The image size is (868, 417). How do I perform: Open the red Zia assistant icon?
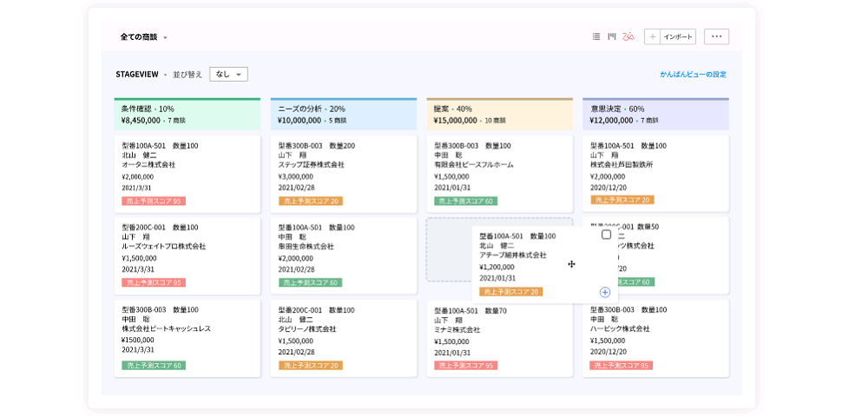point(628,36)
